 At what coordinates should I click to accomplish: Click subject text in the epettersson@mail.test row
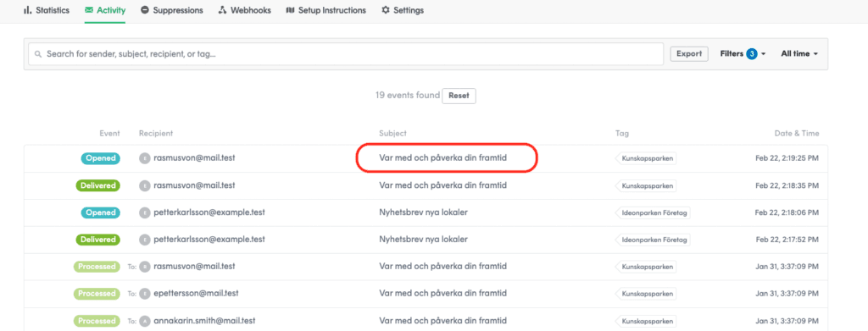tap(443, 294)
